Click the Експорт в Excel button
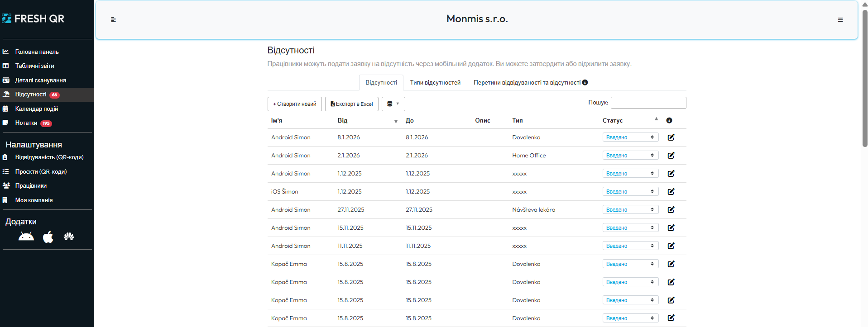The width and height of the screenshot is (868, 327). 351,104
